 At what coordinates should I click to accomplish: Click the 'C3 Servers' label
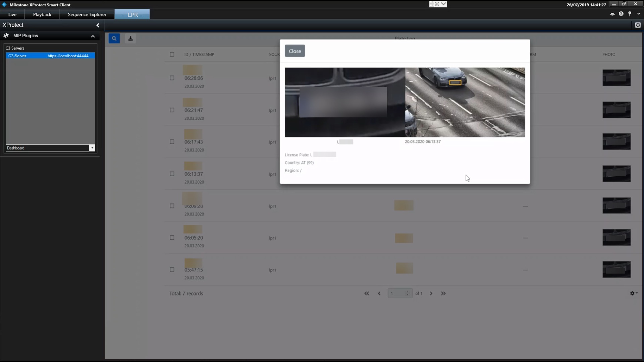click(15, 48)
